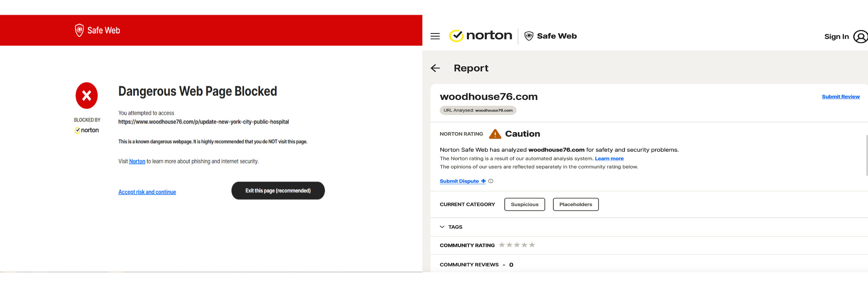This screenshot has height=286, width=868.
Task: Open the hamburger menu in Norton header
Action: pyautogui.click(x=435, y=36)
